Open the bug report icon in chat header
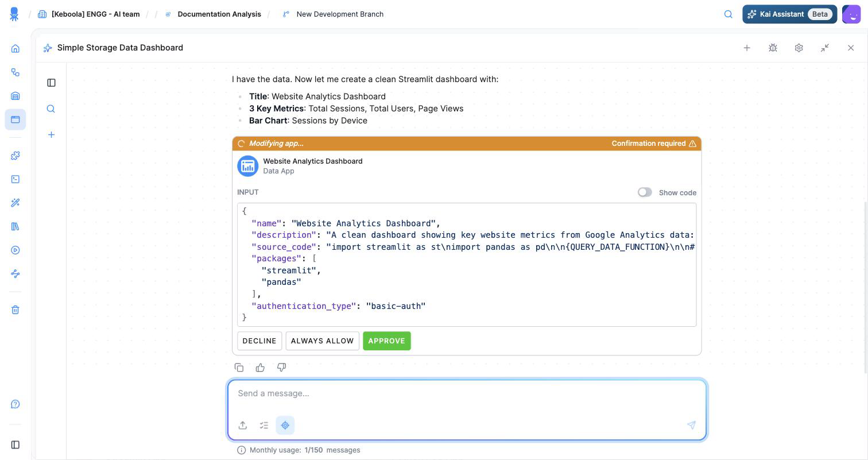Image resolution: width=868 pixels, height=460 pixels. tap(773, 48)
